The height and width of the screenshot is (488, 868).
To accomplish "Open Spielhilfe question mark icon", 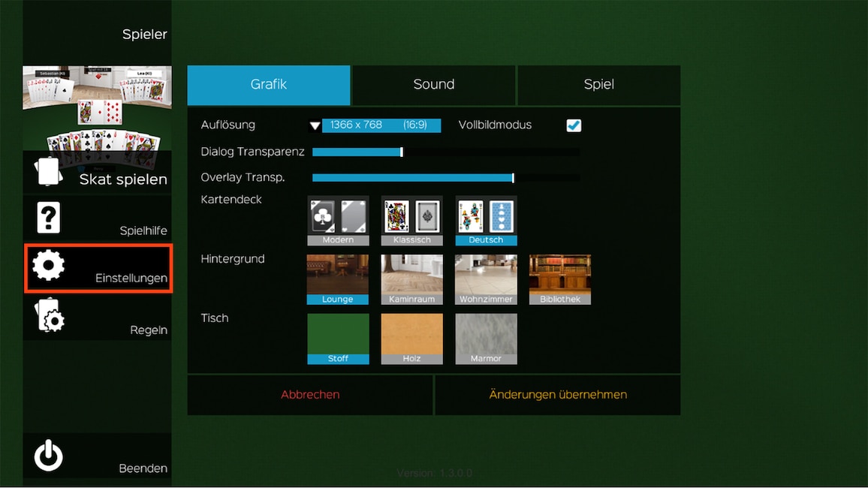I will pos(48,218).
